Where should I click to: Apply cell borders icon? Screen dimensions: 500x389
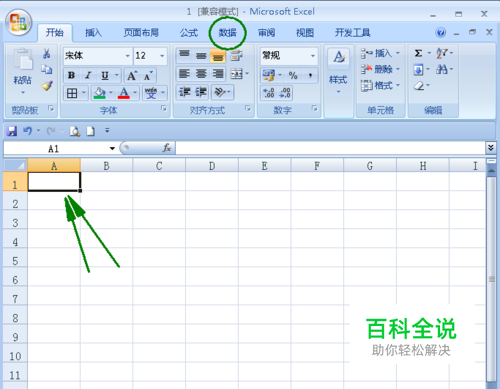coord(72,93)
